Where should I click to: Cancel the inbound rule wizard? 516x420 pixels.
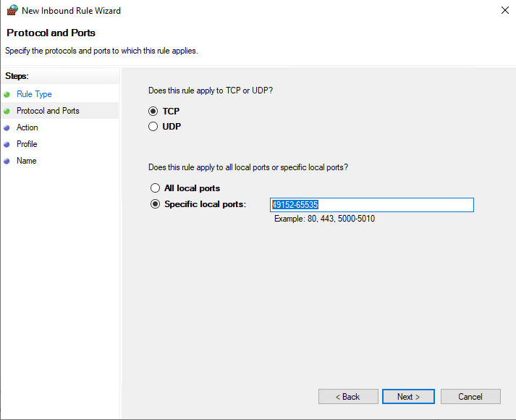(470, 397)
